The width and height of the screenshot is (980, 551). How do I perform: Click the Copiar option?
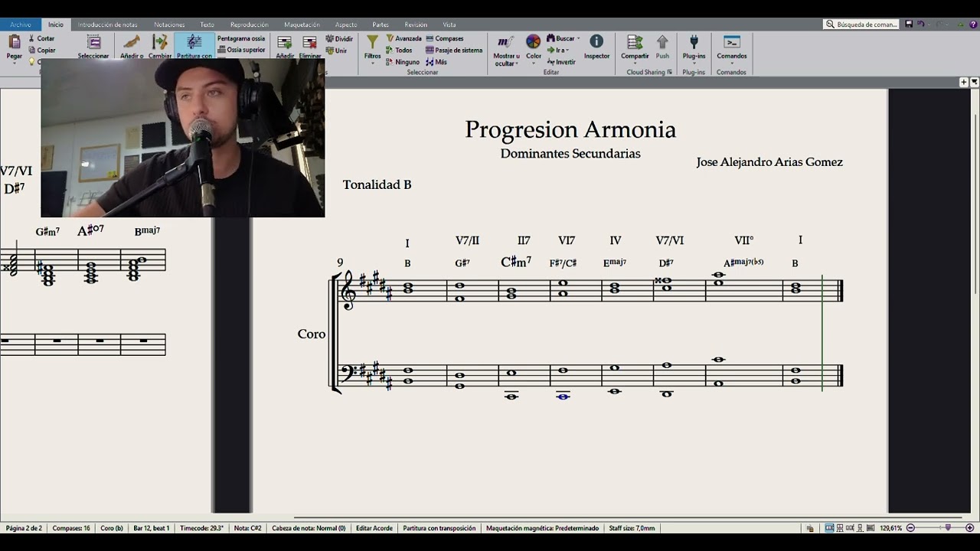42,50
